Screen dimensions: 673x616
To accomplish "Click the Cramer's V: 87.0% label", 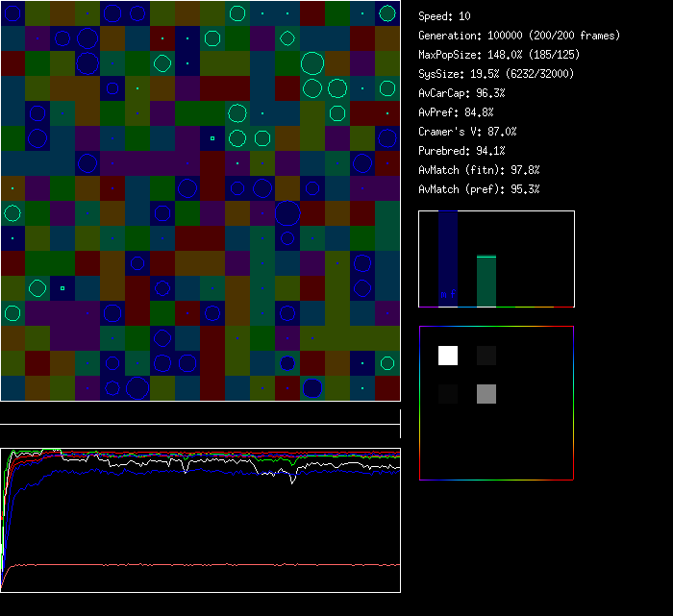I will point(467,132).
